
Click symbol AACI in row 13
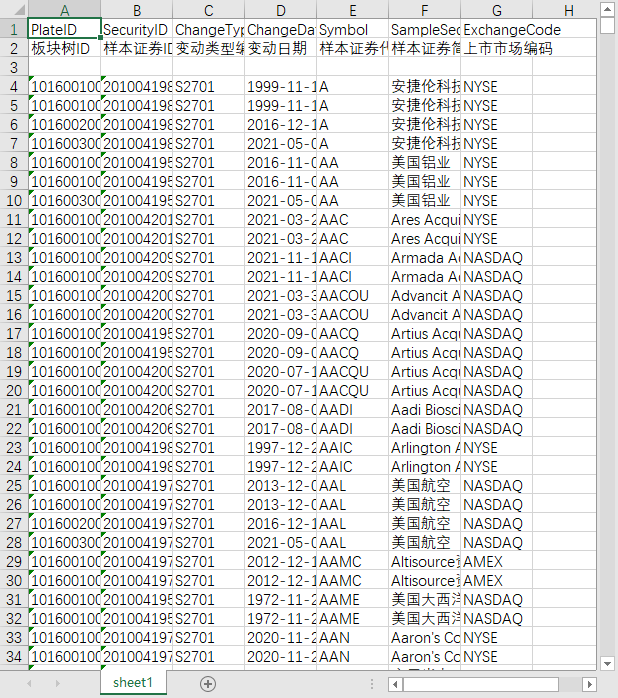click(353, 257)
